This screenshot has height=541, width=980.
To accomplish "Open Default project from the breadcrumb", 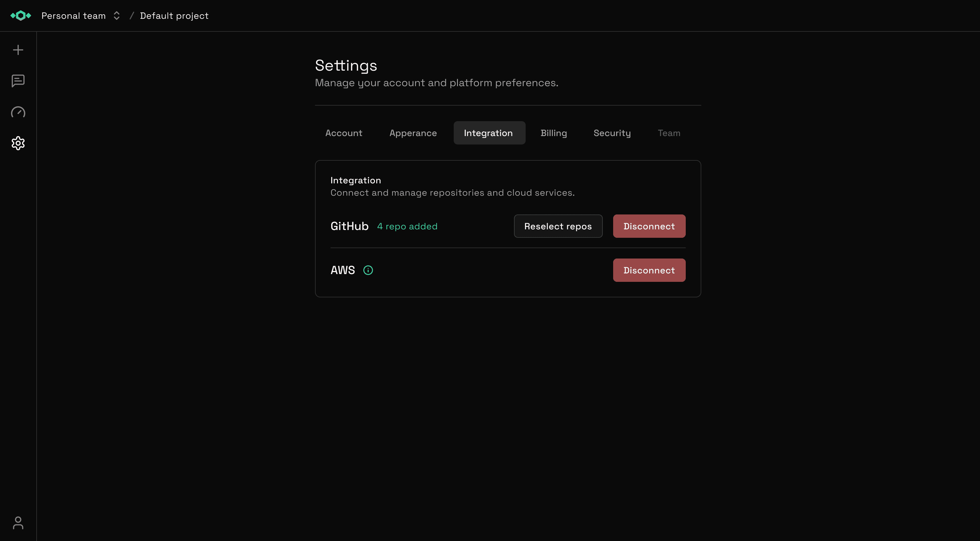I will coord(174,16).
